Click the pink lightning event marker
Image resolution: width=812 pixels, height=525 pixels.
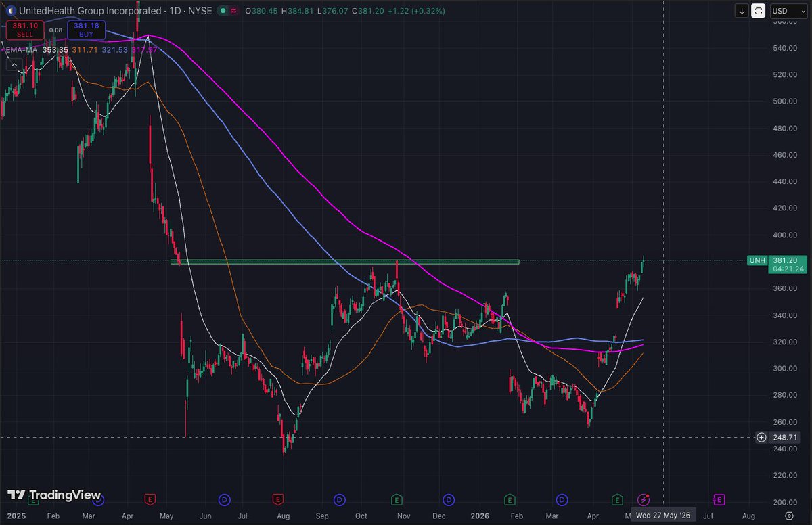pos(644,500)
